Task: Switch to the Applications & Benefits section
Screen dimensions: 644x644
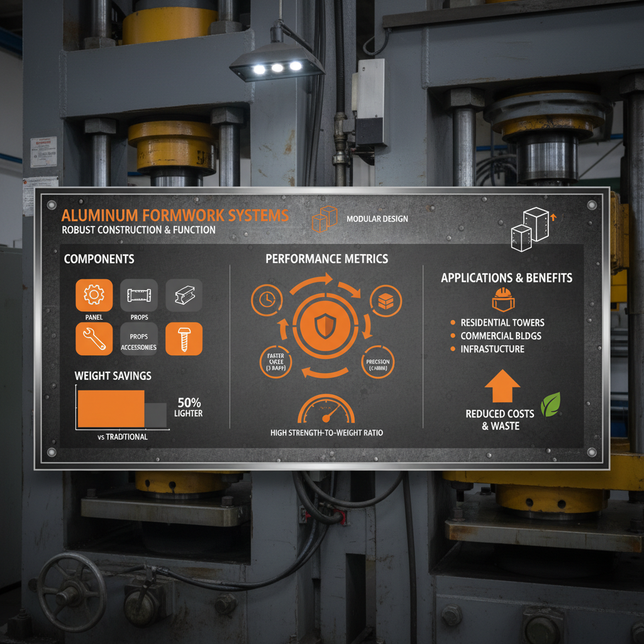Action: pos(506,277)
